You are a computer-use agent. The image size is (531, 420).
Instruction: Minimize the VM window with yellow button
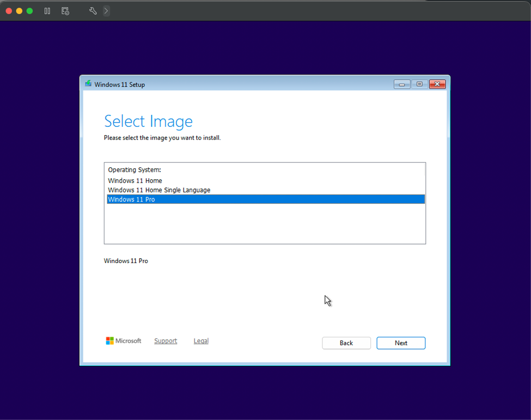pyautogui.click(x=19, y=11)
